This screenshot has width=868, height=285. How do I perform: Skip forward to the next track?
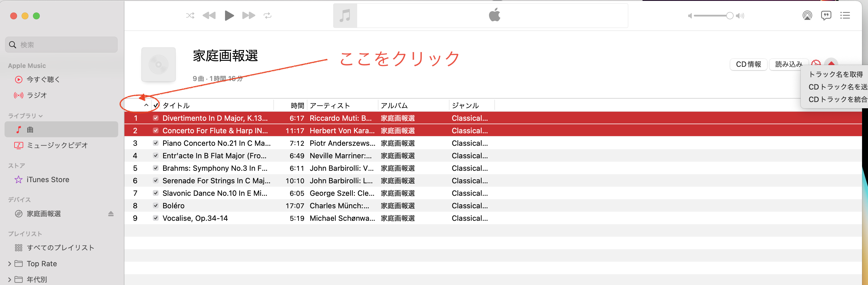249,16
